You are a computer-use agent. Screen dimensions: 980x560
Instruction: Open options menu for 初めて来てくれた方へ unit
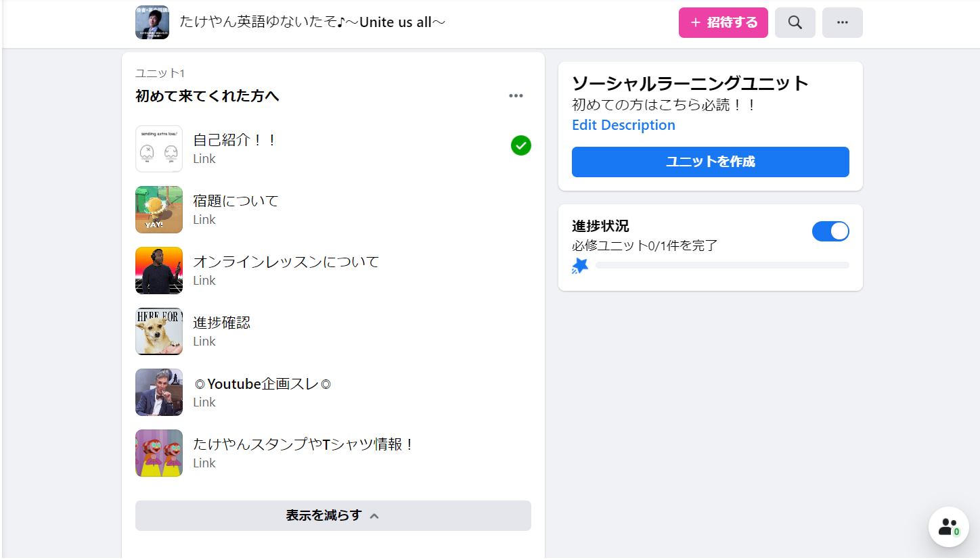pyautogui.click(x=516, y=95)
